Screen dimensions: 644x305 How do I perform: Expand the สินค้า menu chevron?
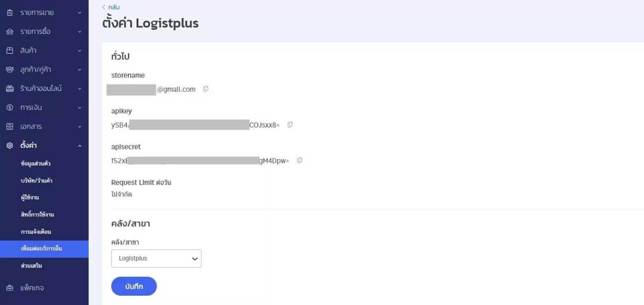click(80, 51)
